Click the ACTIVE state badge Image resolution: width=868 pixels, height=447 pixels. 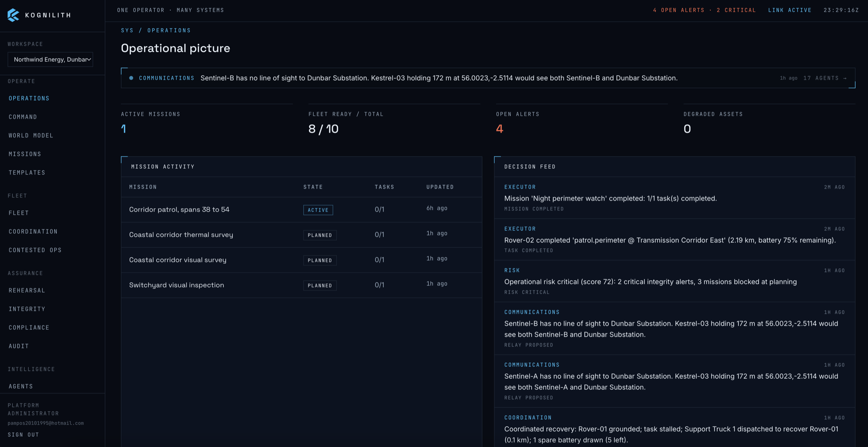318,210
